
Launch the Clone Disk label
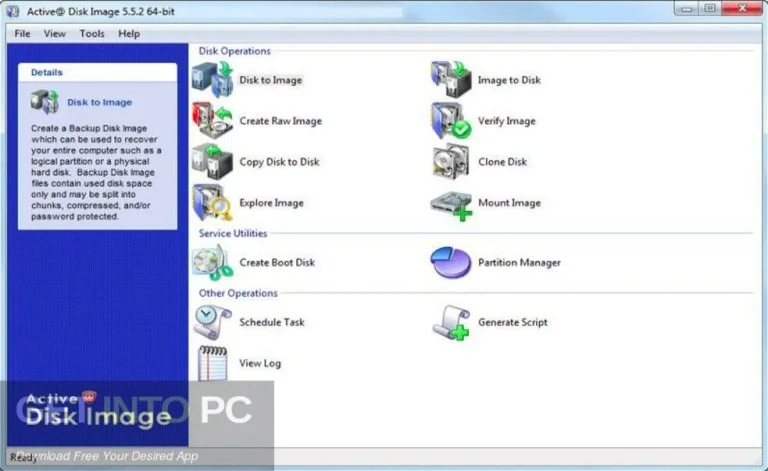click(503, 162)
